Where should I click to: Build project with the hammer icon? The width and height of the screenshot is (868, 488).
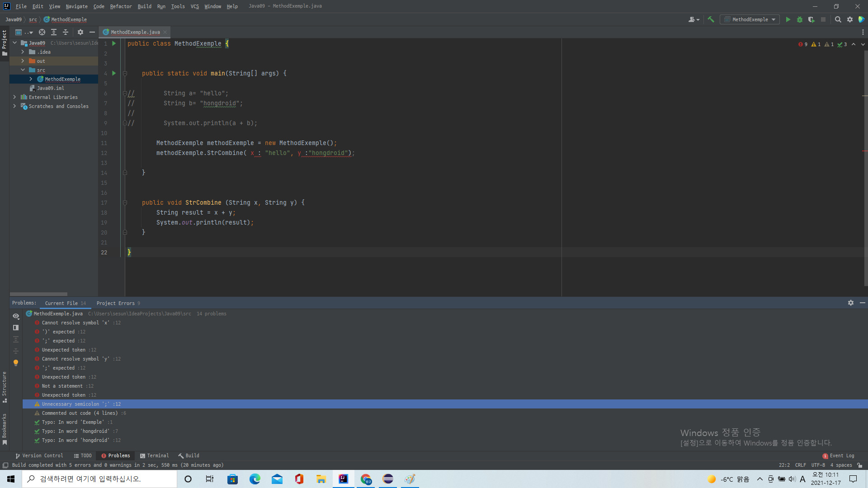711,19
